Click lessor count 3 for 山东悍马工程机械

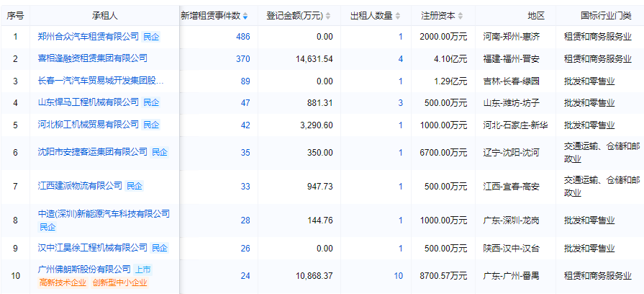[401, 103]
